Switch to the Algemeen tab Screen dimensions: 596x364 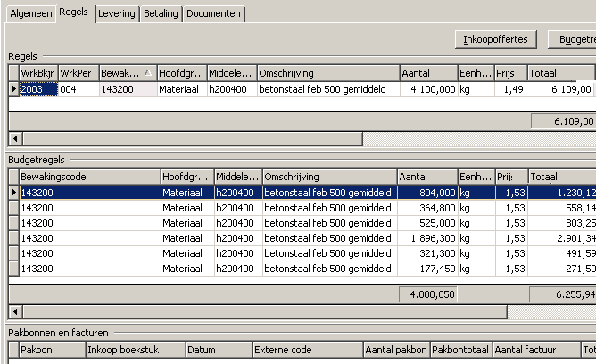tap(31, 13)
